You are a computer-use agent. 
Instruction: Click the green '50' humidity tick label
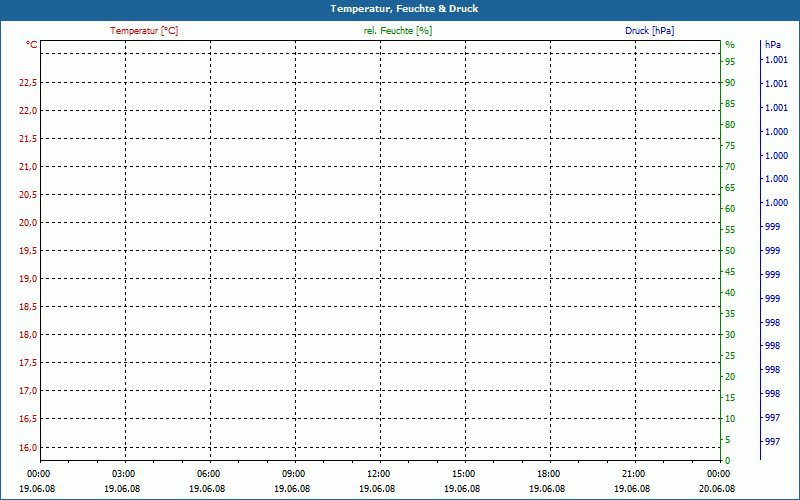[730, 251]
